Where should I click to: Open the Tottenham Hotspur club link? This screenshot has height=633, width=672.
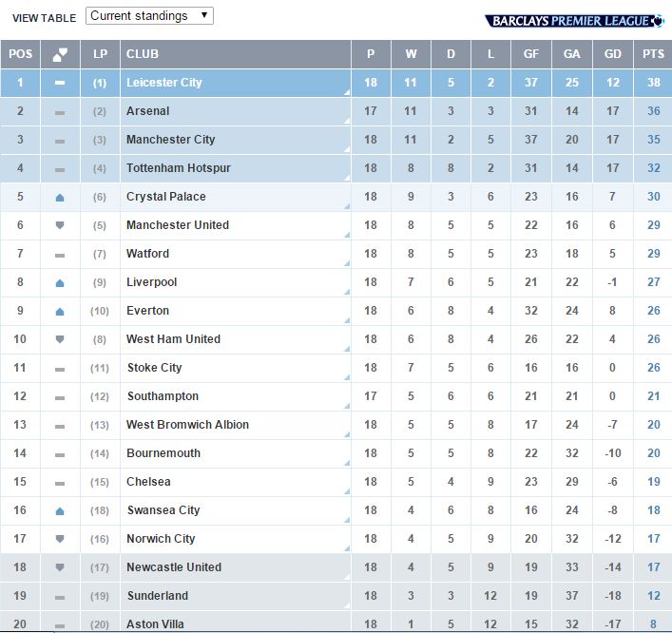coord(179,168)
